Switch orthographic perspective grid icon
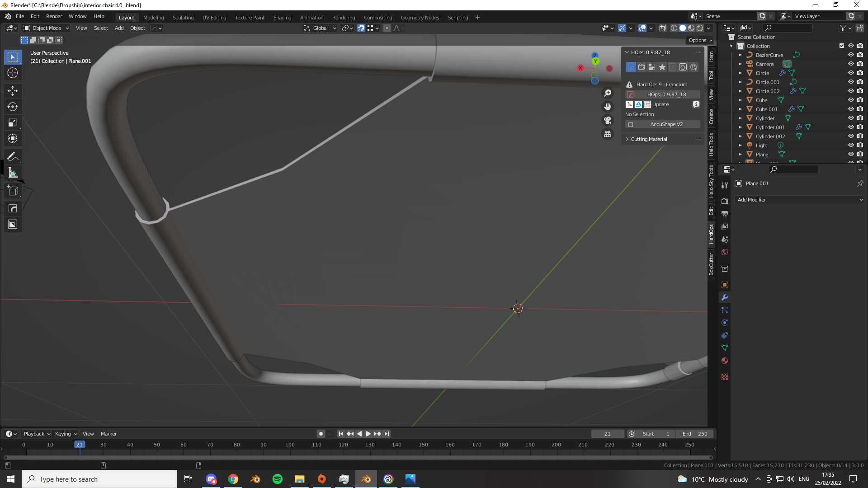This screenshot has width=868, height=488. point(608,134)
